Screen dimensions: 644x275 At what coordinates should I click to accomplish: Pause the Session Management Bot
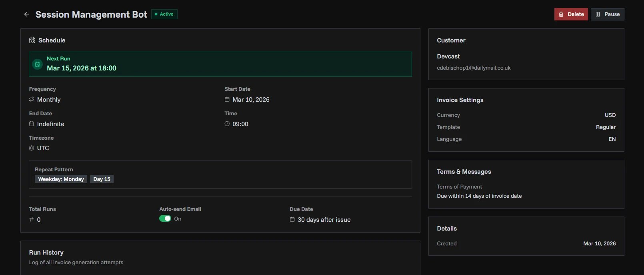pyautogui.click(x=608, y=14)
